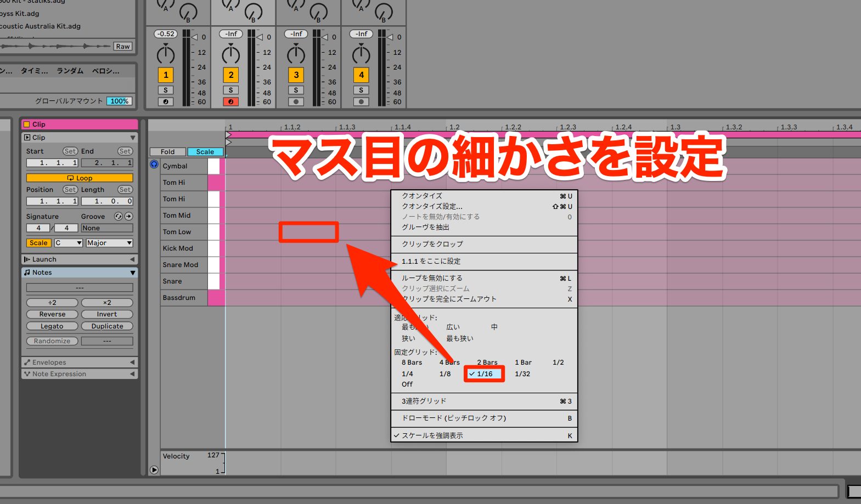
Task: Click the music note icon in the Notes header
Action: 27,273
